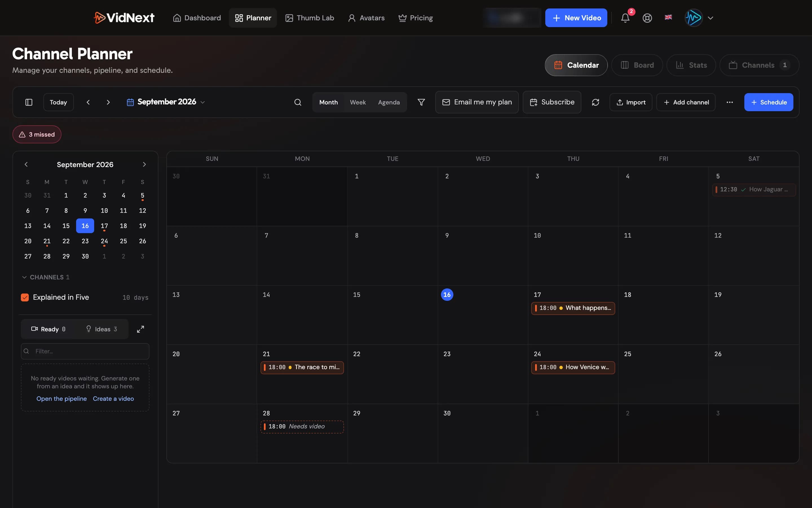Click the user avatar in header
Viewport: 812px width, 508px height.
(694, 18)
